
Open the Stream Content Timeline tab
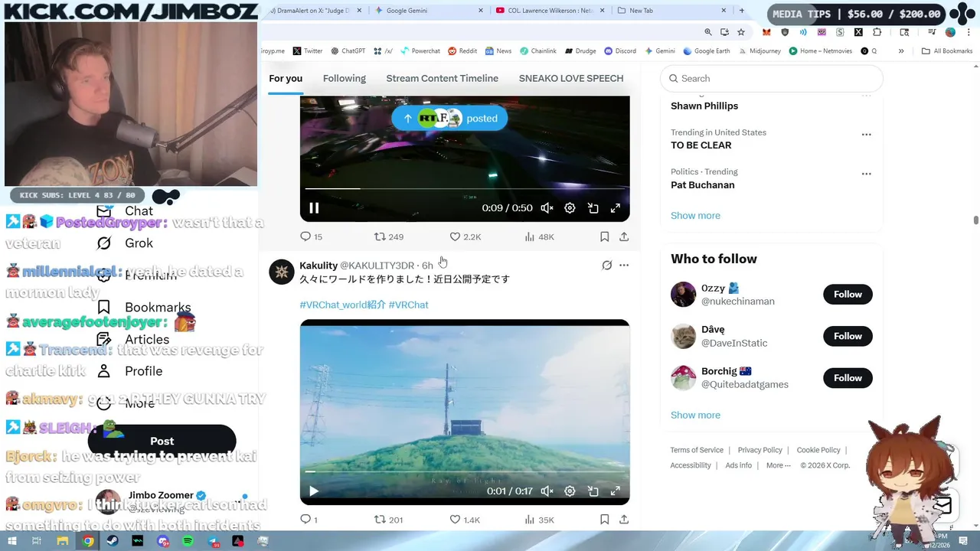click(x=443, y=78)
